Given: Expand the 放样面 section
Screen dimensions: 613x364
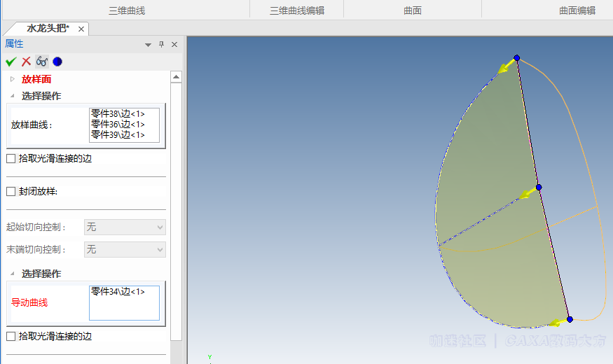Looking at the screenshot, I should (13, 79).
